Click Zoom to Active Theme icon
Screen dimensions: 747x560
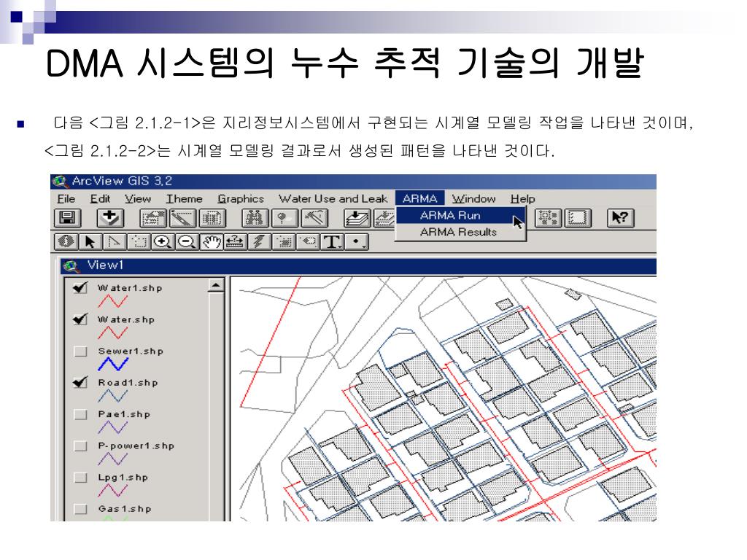pyautogui.click(x=385, y=218)
